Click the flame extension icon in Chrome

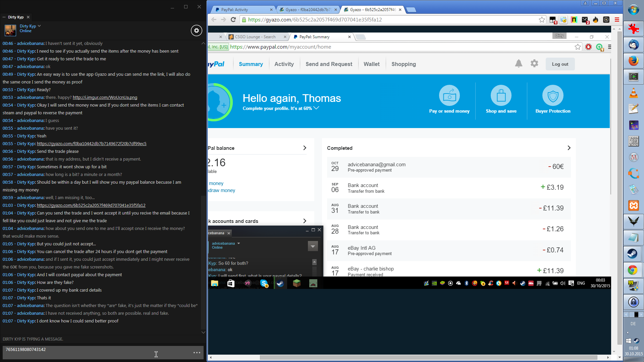tap(595, 20)
